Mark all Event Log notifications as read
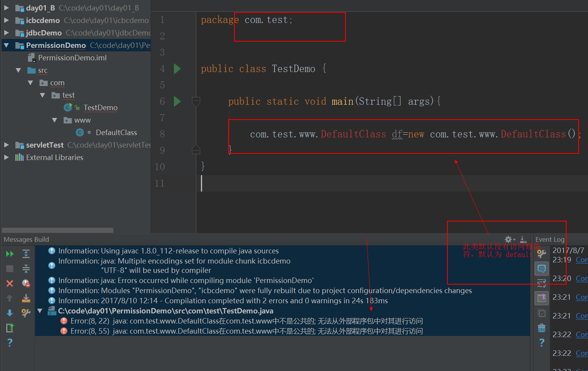Viewport: 588px width, 371px height. click(542, 313)
